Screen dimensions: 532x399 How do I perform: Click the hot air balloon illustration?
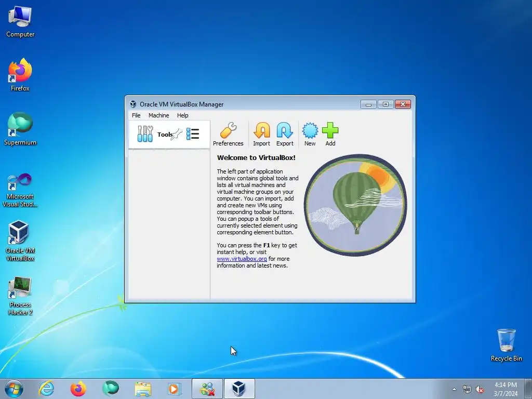pos(355,205)
